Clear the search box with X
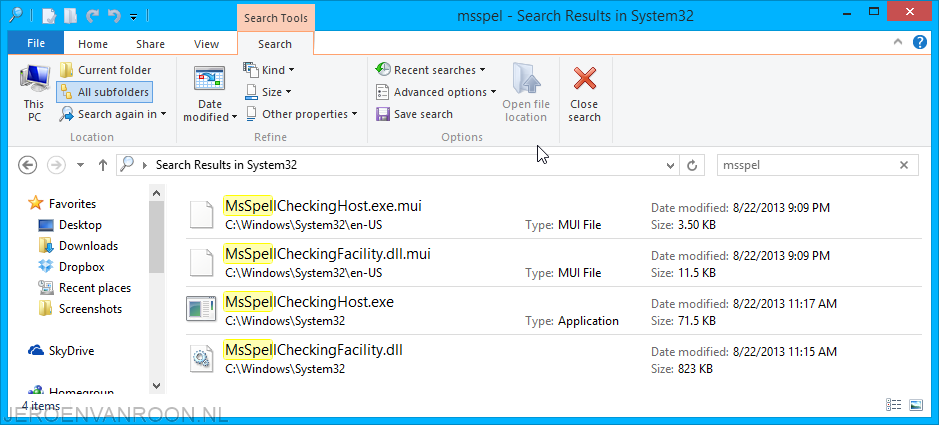Viewport: 939px width, 425px height. 904,165
